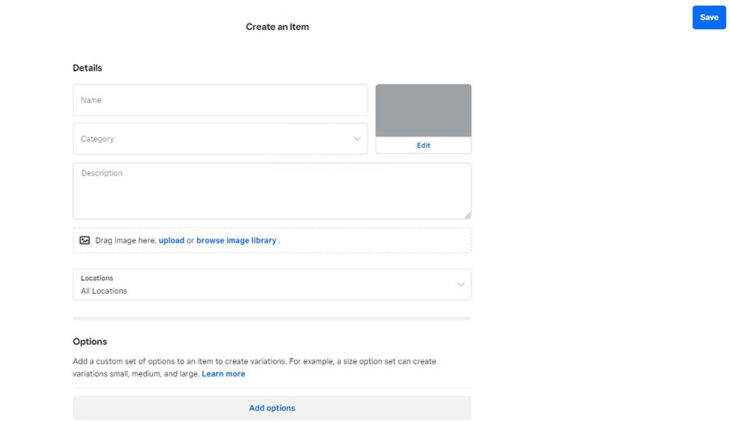Click the 'Create an Item' page title
Image resolution: width=730 pixels, height=422 pixels.
pyautogui.click(x=277, y=27)
